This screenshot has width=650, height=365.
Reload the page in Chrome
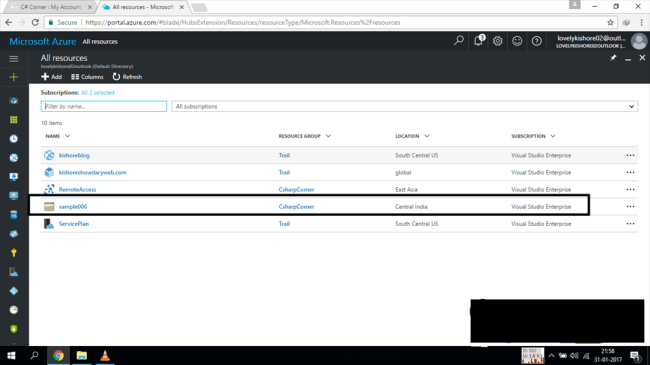click(35, 22)
